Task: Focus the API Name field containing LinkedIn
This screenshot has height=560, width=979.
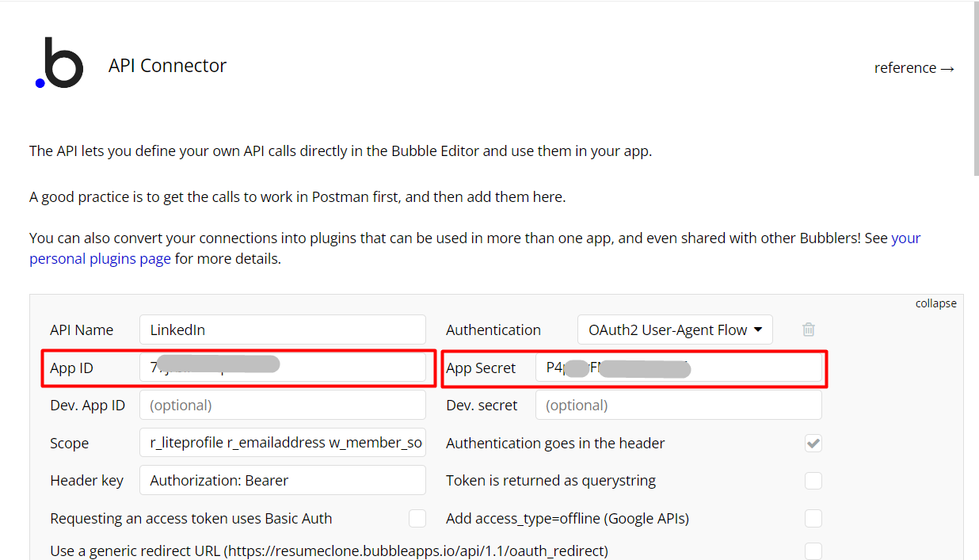Action: [283, 330]
